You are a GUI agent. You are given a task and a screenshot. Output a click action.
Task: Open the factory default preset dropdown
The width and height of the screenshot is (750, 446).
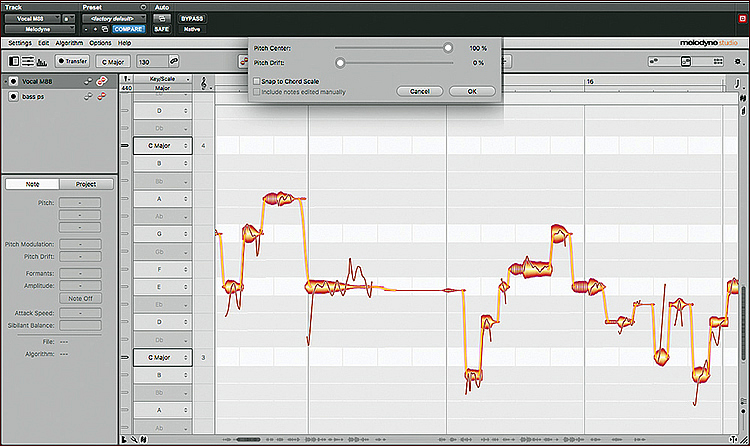tap(112, 19)
